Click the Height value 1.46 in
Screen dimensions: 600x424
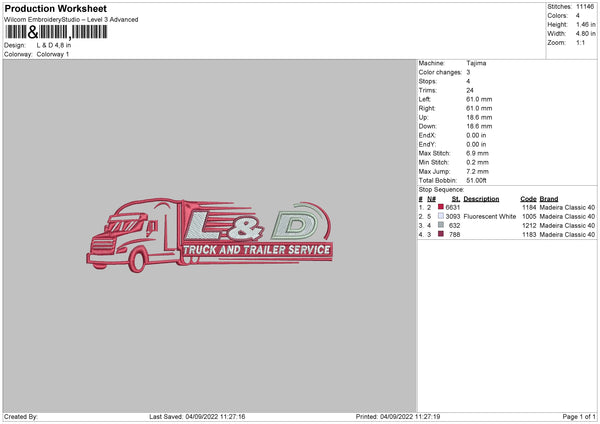pos(586,24)
